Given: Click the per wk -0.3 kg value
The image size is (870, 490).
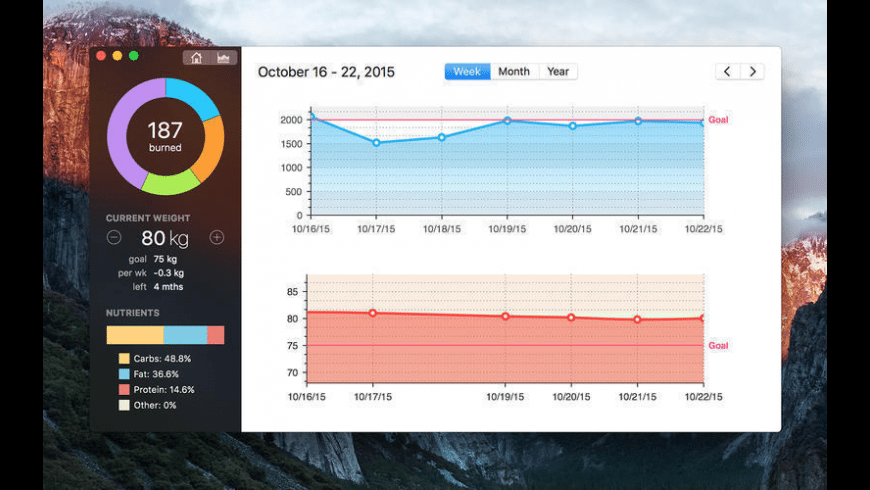Looking at the screenshot, I should point(169,273).
